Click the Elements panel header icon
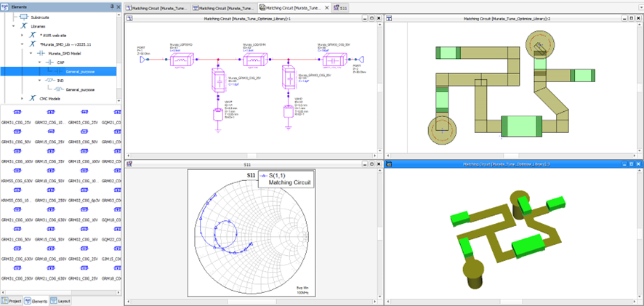This screenshot has width=644, height=306. [5, 6]
